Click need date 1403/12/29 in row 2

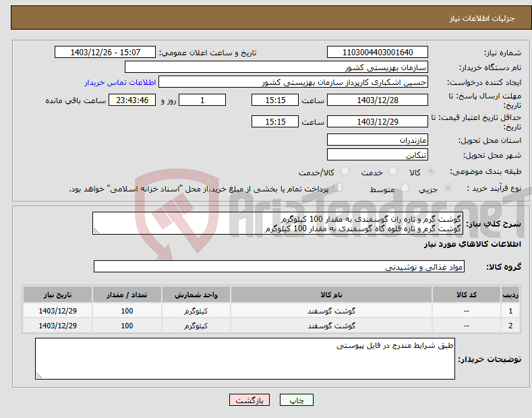tap(57, 326)
